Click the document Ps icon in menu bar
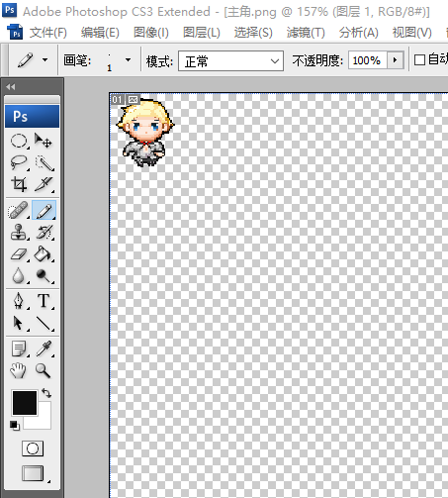448x498 pixels. pyautogui.click(x=15, y=32)
